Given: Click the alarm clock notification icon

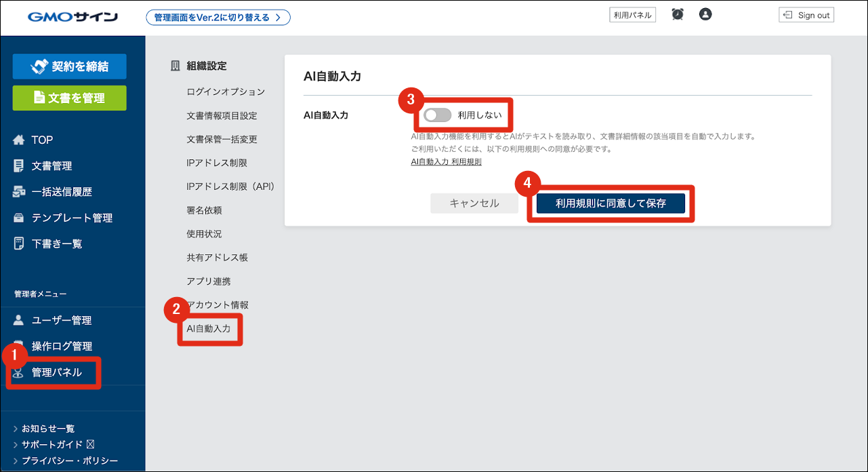Looking at the screenshot, I should (x=677, y=14).
